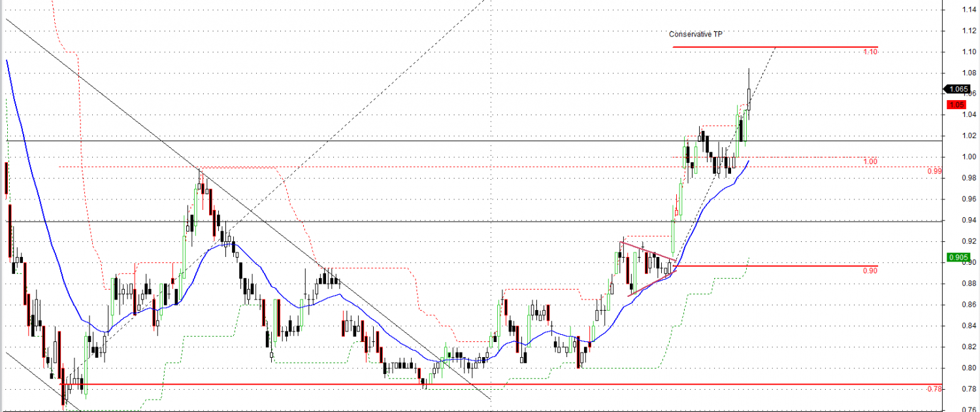Click the red 0.99 level label
980x412 pixels.
click(x=934, y=171)
